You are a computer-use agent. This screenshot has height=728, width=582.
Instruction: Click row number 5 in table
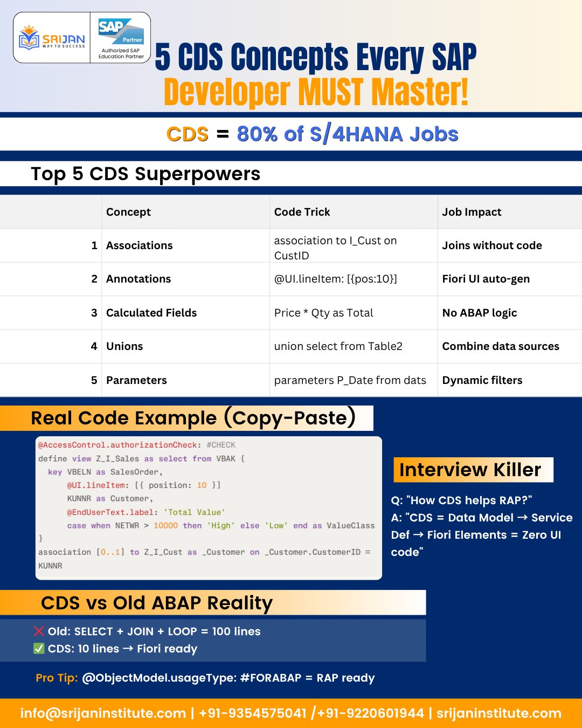tap(94, 380)
